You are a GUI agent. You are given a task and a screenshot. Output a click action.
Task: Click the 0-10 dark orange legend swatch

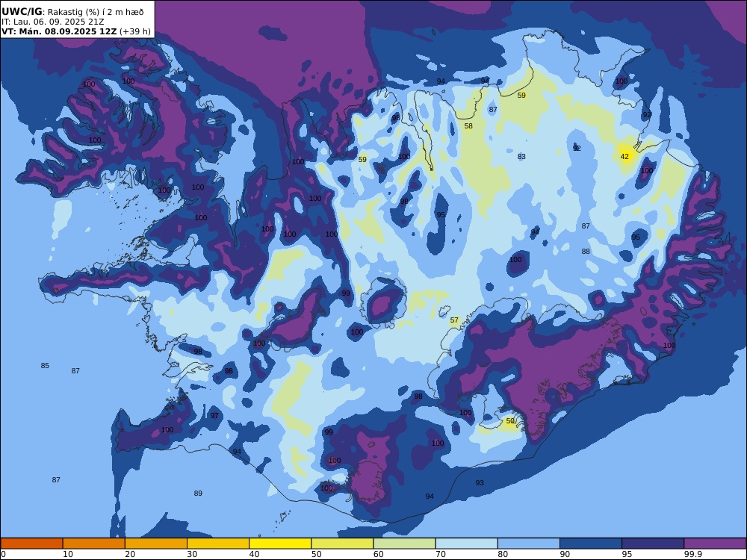[32, 544]
